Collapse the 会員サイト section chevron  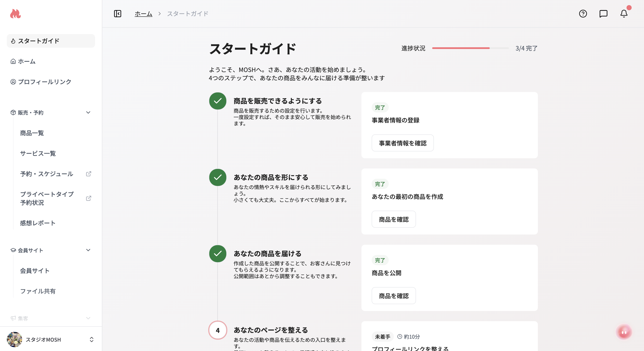click(x=88, y=250)
